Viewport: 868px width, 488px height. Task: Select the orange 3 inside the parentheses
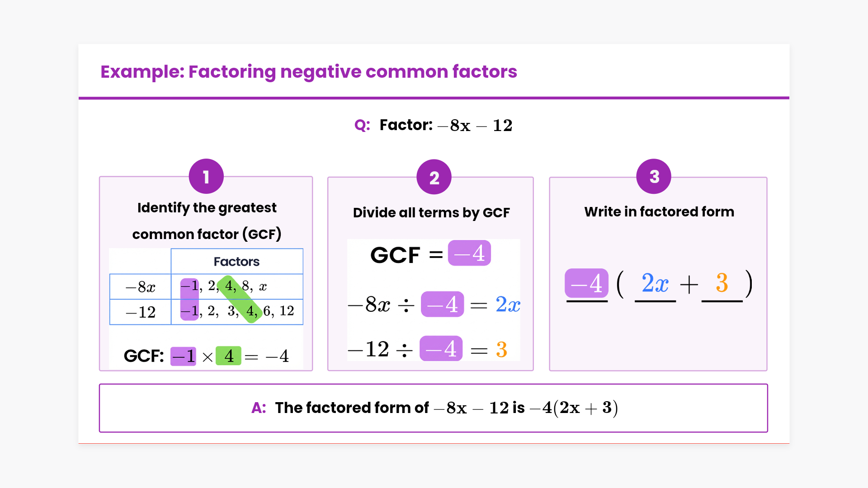pos(722,283)
